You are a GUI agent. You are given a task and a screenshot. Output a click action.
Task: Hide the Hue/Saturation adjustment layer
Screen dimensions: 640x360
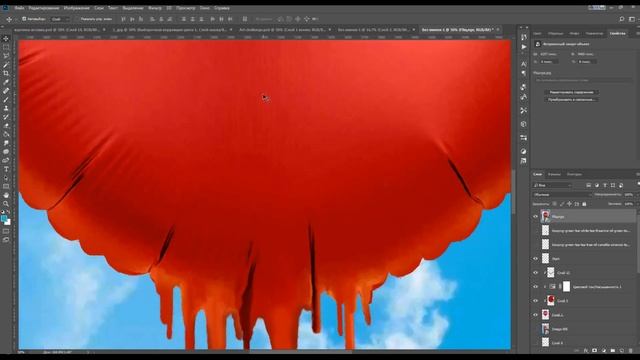pyautogui.click(x=536, y=287)
